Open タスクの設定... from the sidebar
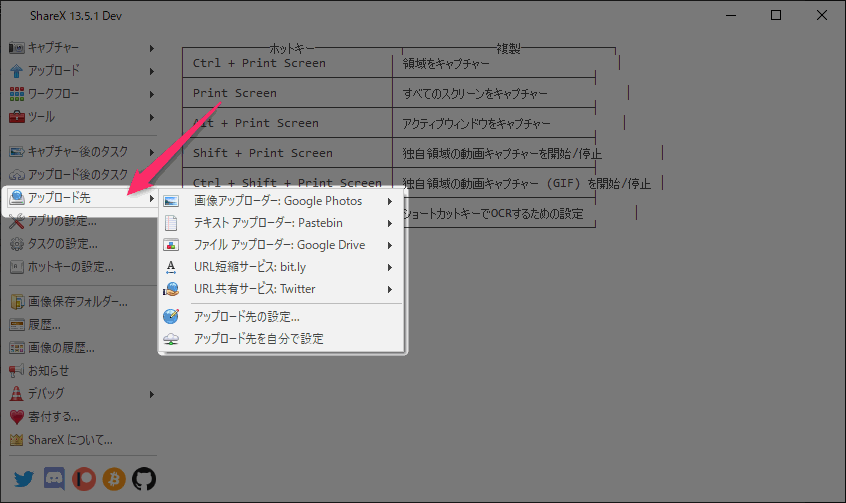 click(x=63, y=244)
